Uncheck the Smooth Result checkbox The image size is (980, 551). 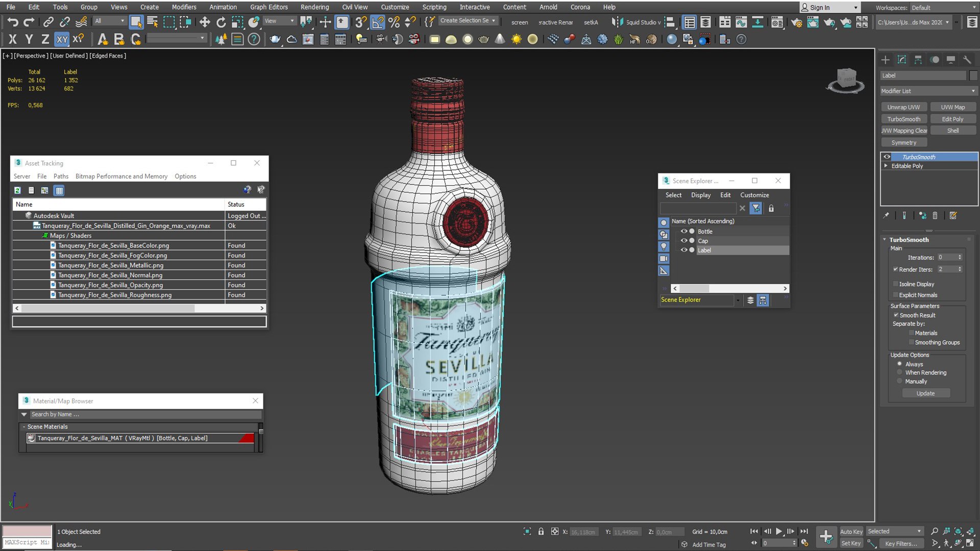(896, 315)
